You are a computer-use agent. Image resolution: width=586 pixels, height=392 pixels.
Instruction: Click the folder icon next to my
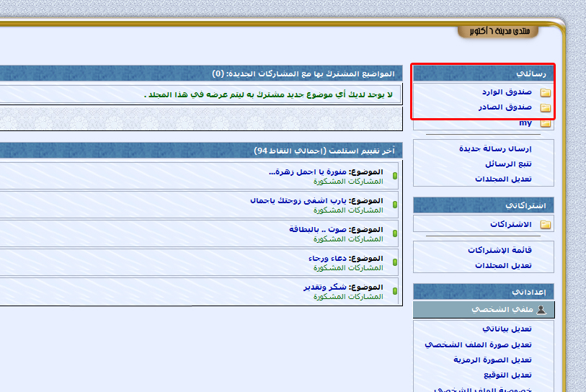[546, 123]
